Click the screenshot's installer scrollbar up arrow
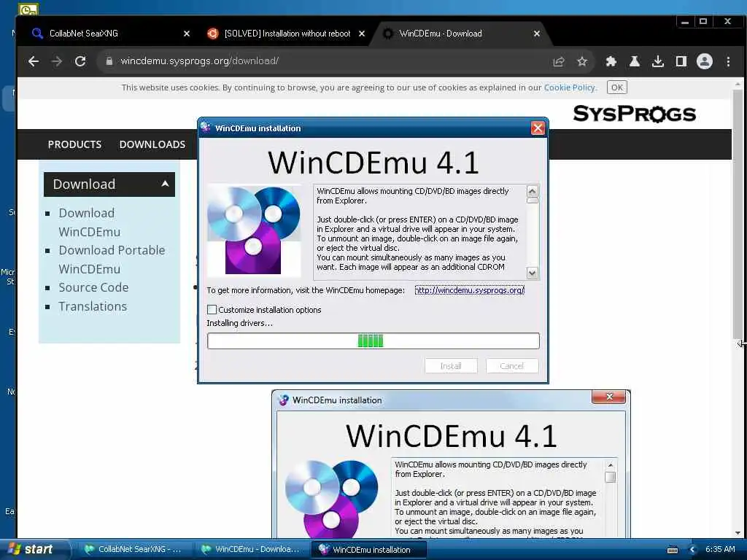Screen dimensions: 747x560 click(x=611, y=464)
